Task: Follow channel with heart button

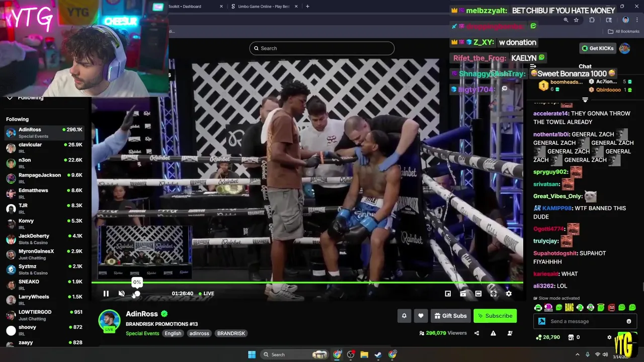Action: pos(421,316)
